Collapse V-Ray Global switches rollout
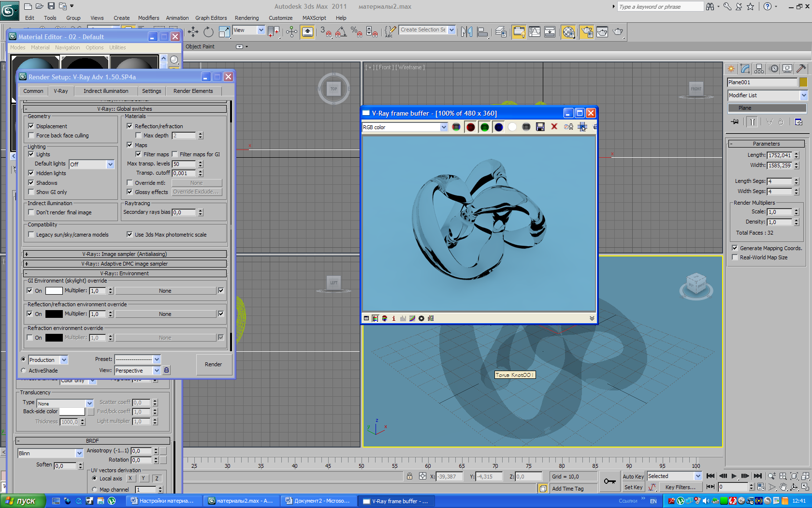This screenshot has width=812, height=508. tap(125, 109)
